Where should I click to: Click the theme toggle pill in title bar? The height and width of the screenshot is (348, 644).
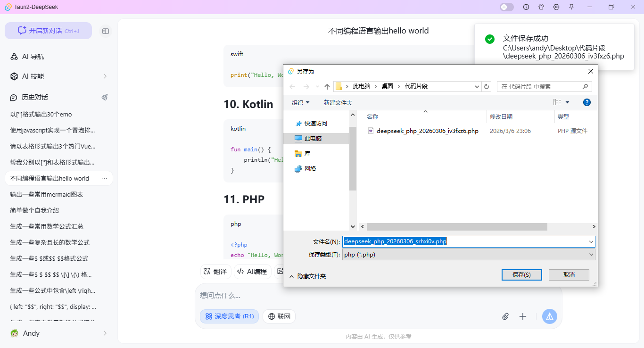tap(506, 7)
